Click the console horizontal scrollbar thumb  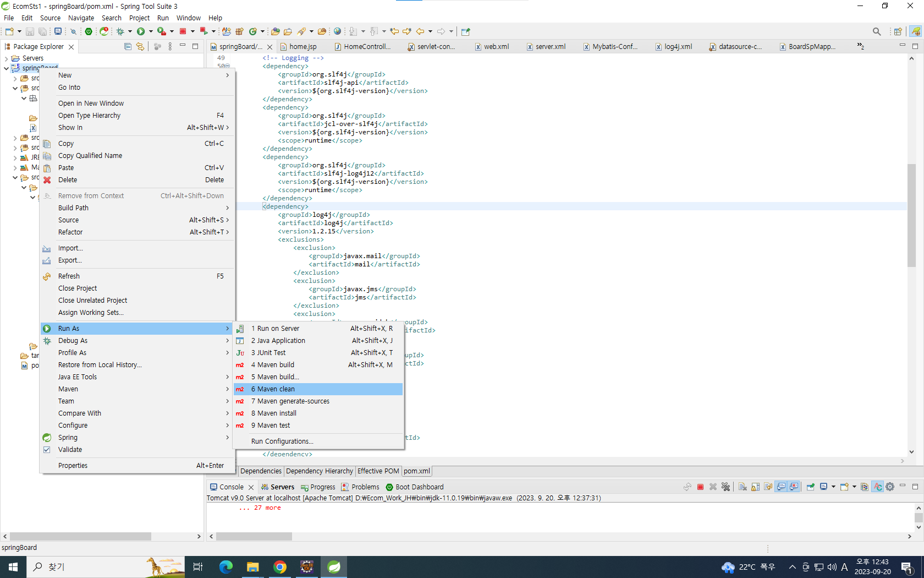click(x=254, y=536)
